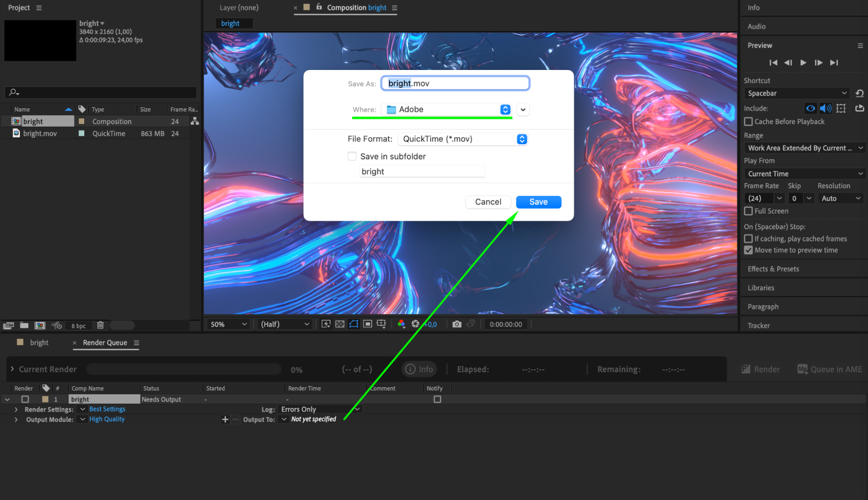Open viewer resolution (Half) dropdown
The height and width of the screenshot is (500, 868).
285,325
